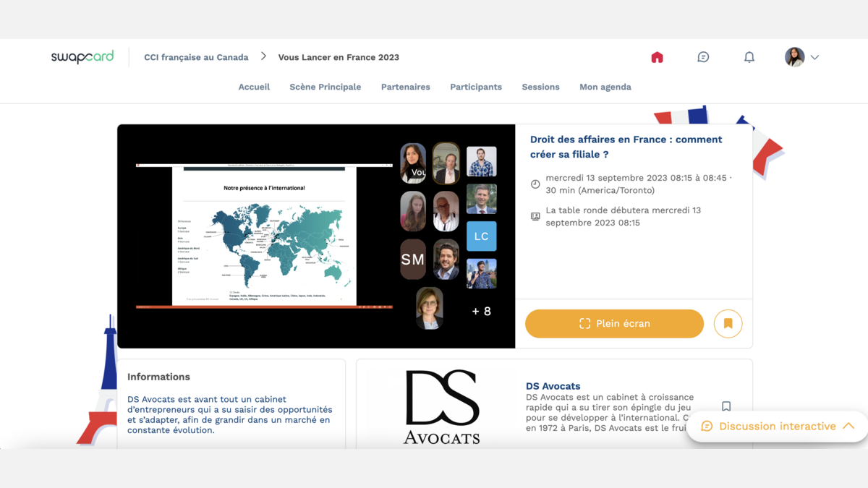Go to the Accueil tab
The image size is (868, 488).
coord(254,87)
